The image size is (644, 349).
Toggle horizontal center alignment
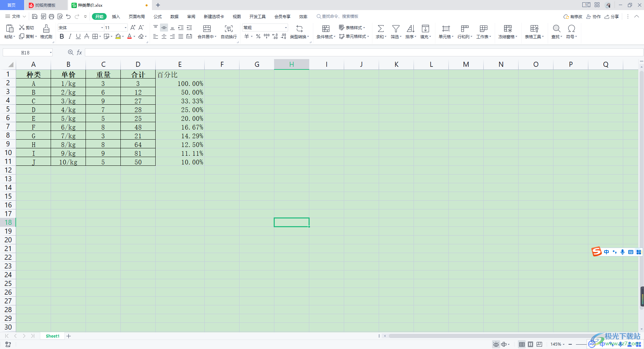point(164,36)
